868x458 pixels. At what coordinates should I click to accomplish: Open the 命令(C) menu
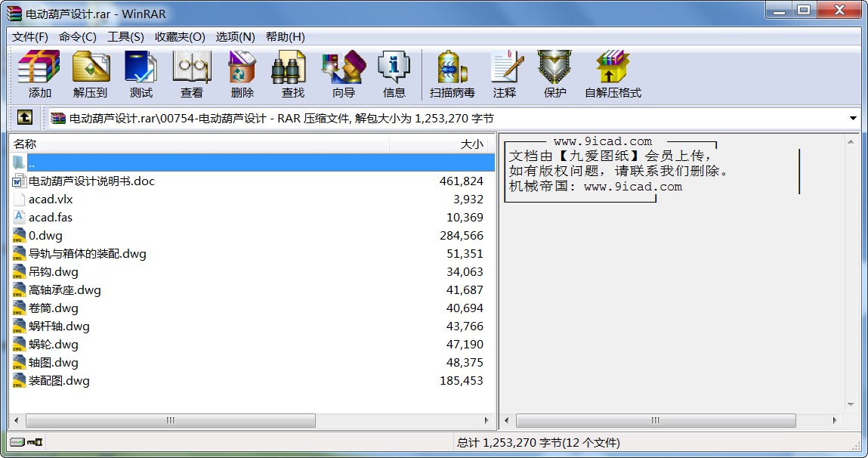click(78, 36)
